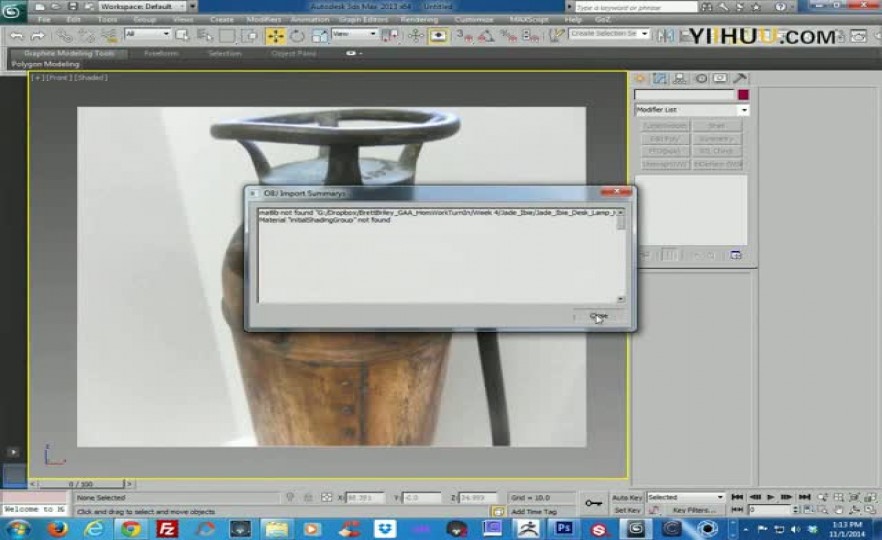Click the Mirror tool icon
The height and width of the screenshot is (540, 882).
click(x=665, y=36)
